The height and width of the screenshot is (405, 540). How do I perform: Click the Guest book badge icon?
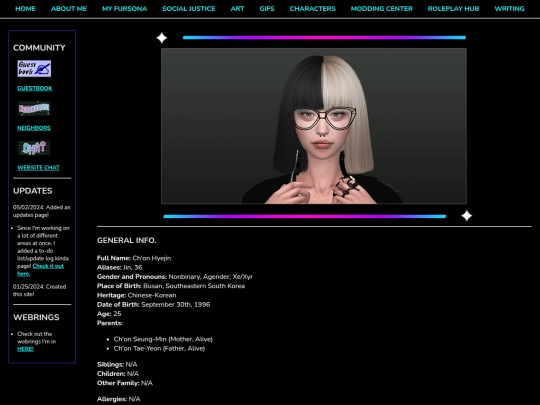click(x=34, y=69)
